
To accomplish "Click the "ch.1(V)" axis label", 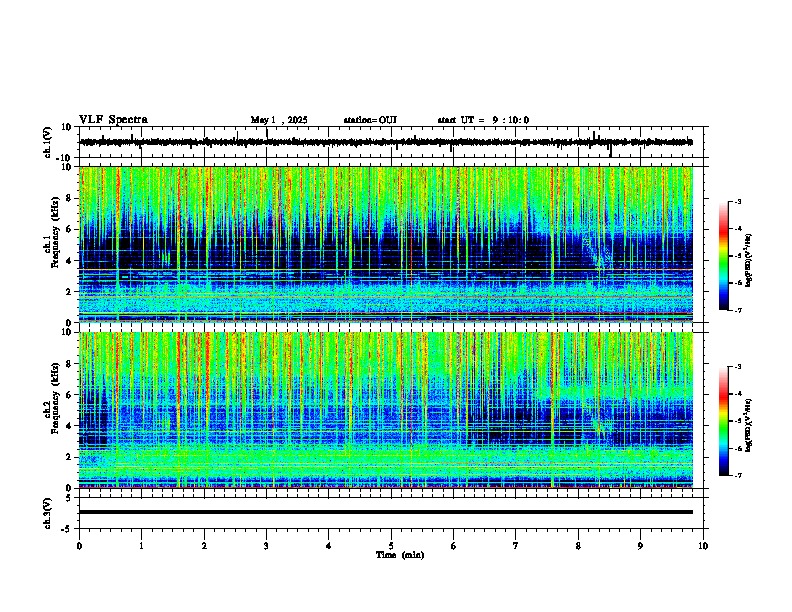I will pyautogui.click(x=48, y=144).
